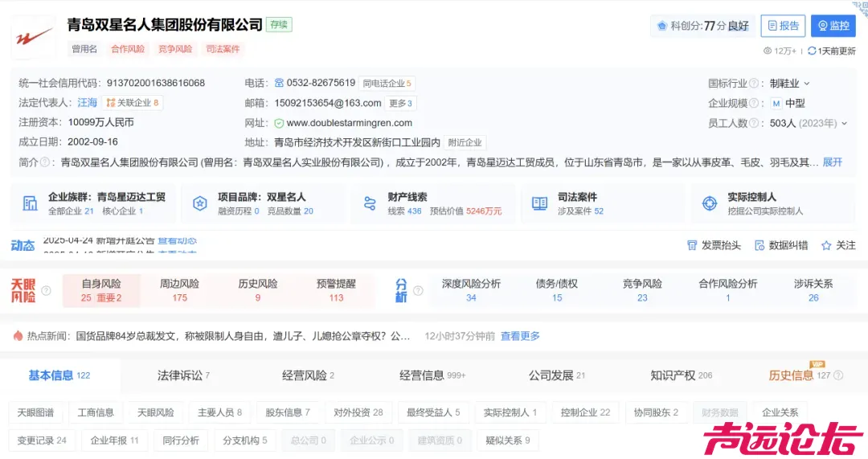
Task: Click the 发票抬头 invoice icon
Action: 692,245
